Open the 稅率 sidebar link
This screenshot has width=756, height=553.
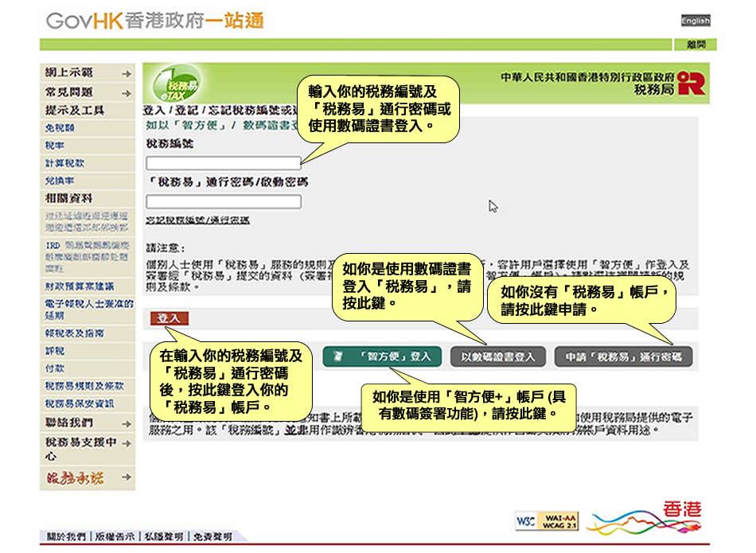(54, 146)
